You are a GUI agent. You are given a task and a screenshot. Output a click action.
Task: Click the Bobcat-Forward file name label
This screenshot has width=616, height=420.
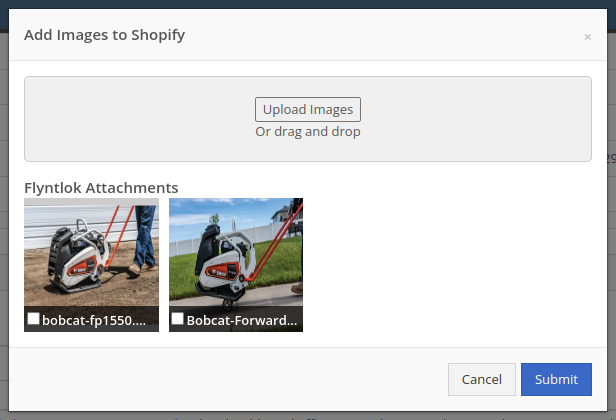[x=242, y=320]
